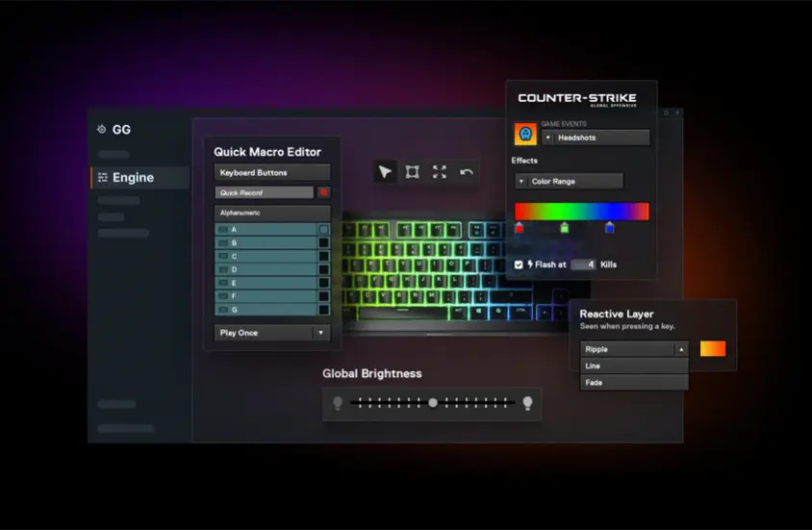Select the letter E in row E

tap(234, 283)
